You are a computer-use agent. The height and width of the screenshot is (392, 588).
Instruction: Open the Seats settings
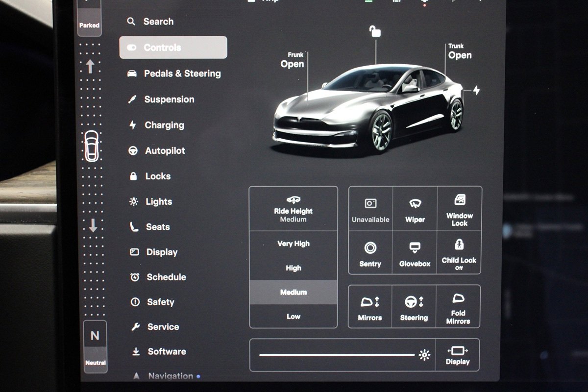tap(149, 227)
